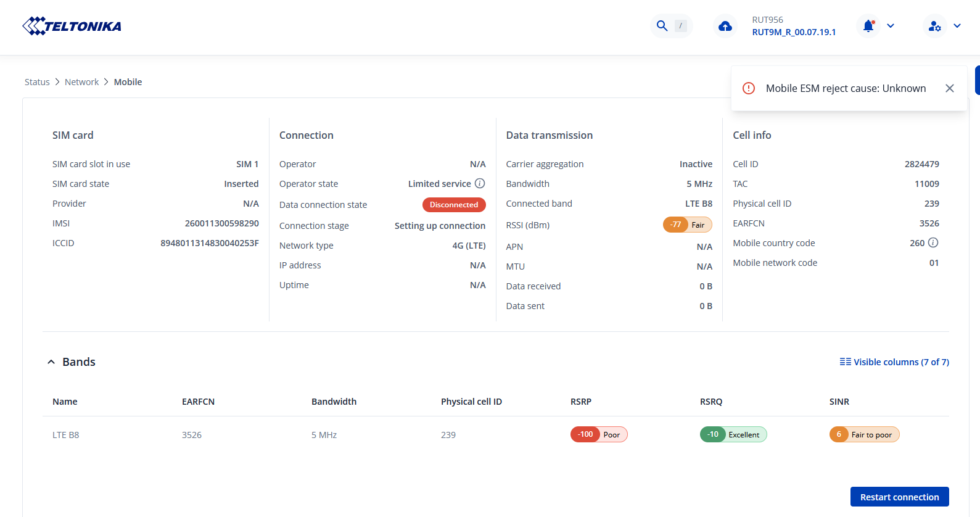Click the info icon beside Limited service
The image size is (980, 517).
coord(480,183)
